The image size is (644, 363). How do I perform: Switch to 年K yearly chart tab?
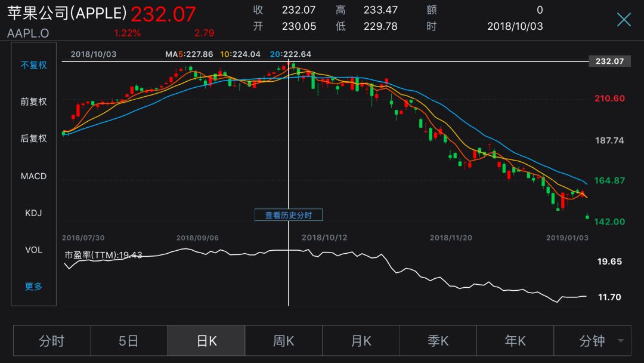coord(515,341)
